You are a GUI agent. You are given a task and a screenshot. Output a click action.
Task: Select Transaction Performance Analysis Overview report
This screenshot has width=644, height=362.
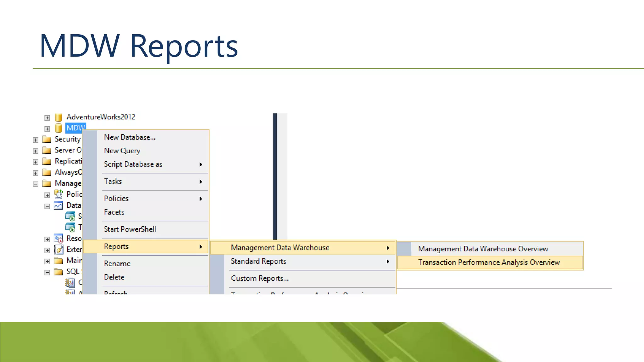[489, 263]
